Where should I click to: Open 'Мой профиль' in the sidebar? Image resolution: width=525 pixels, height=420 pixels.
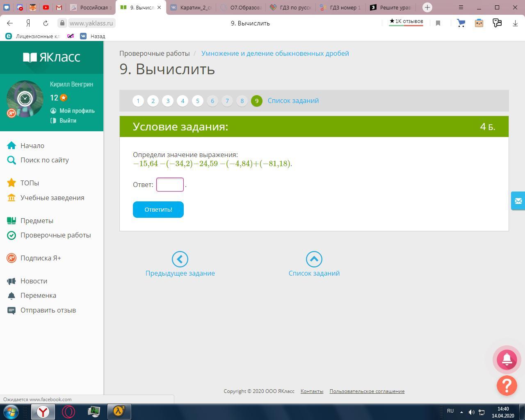73,111
